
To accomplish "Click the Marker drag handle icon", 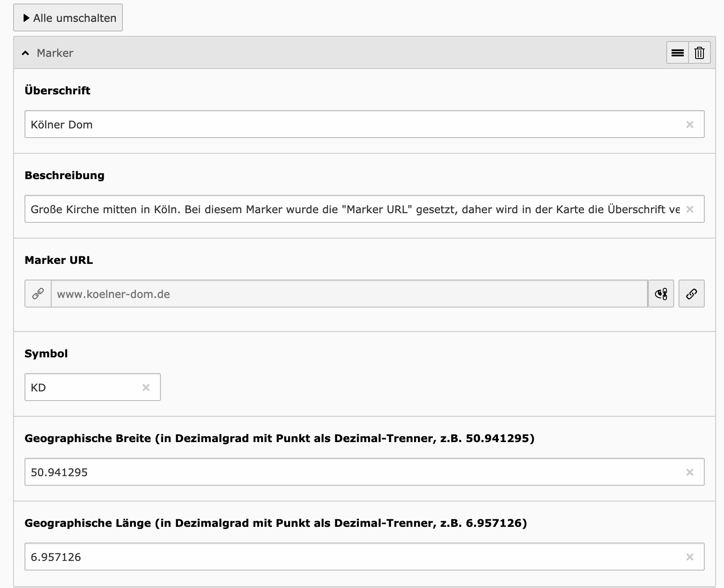I will (677, 53).
